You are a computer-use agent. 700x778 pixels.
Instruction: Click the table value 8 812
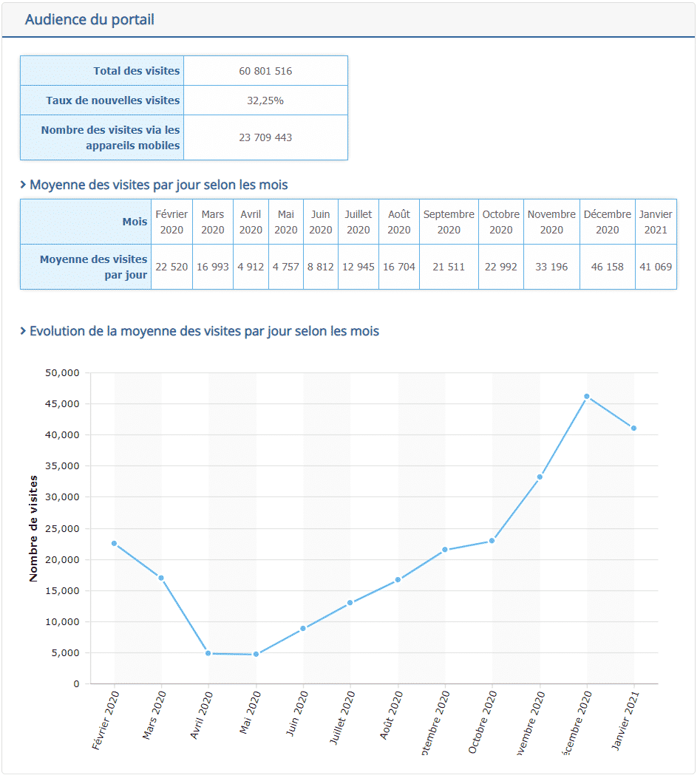(x=321, y=267)
